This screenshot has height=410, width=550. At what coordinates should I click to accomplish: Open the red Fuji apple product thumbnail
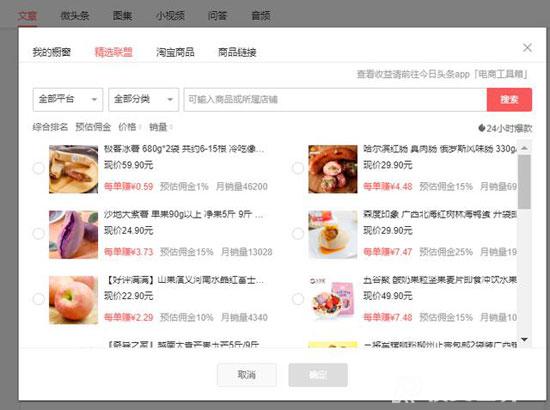tap(73, 300)
